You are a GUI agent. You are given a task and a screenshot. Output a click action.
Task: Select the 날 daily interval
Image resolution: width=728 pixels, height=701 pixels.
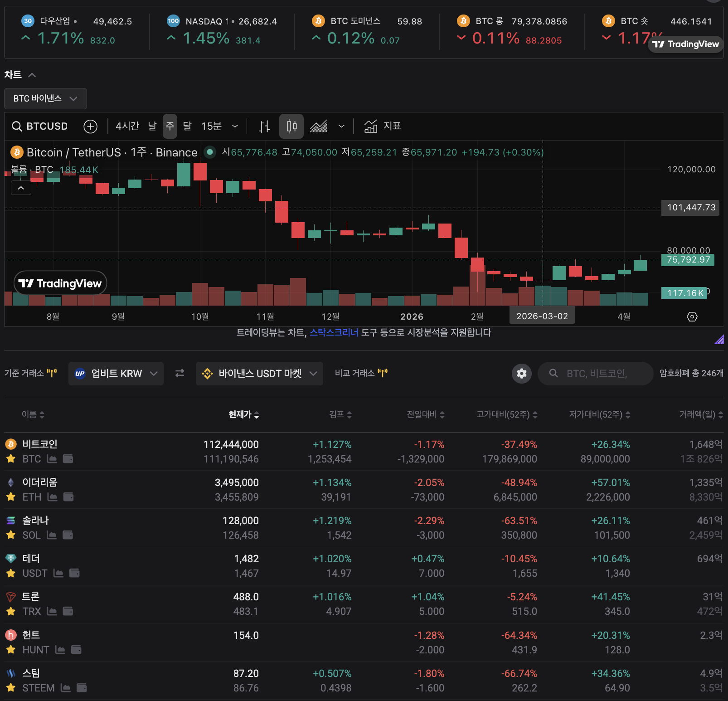coord(152,126)
